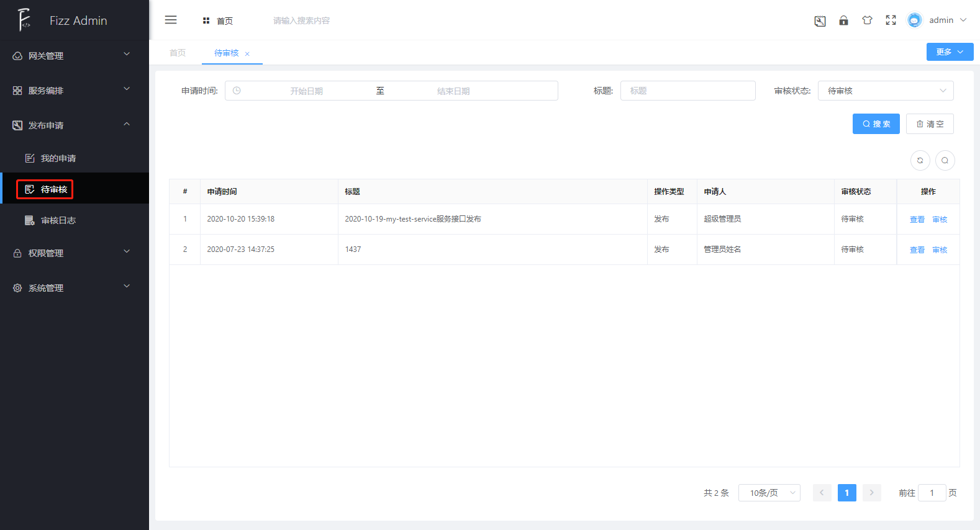980x530 pixels.
Task: Click the 权限管理 lock icon
Action: pos(17,253)
